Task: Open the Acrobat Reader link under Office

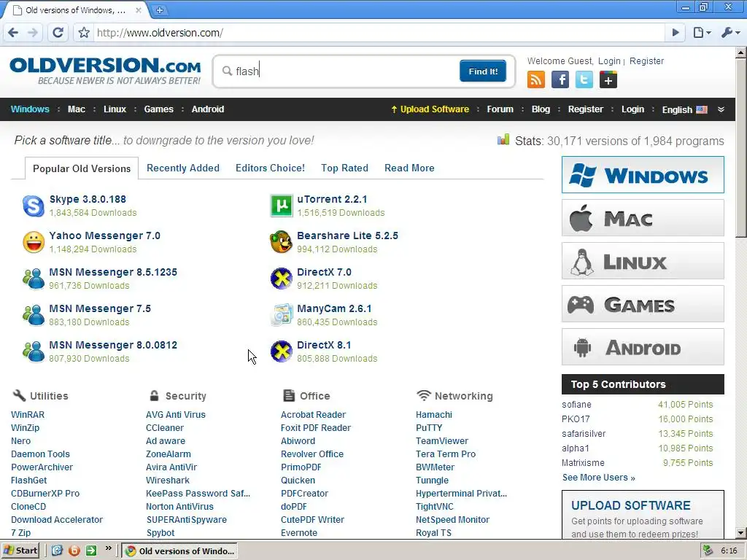Action: pyautogui.click(x=313, y=415)
